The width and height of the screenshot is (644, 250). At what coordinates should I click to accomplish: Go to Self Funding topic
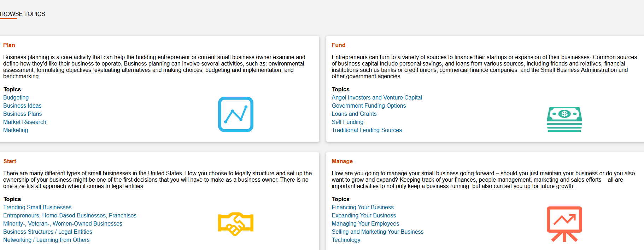click(x=347, y=122)
